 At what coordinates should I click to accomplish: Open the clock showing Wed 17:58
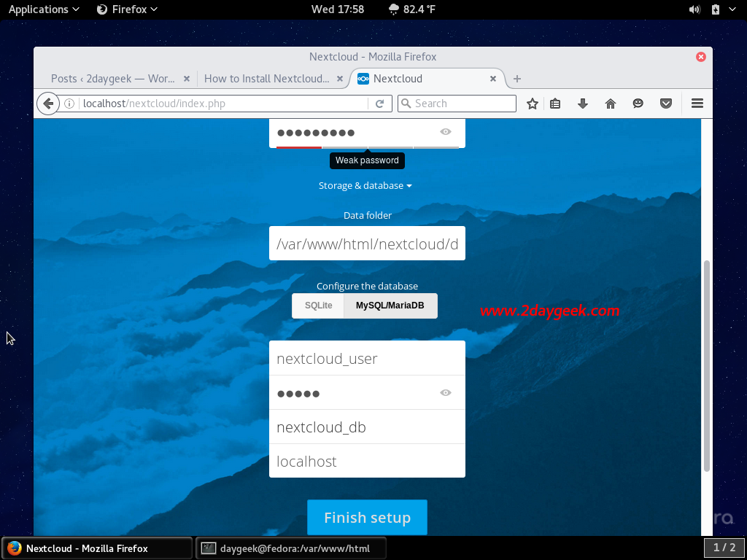(x=338, y=9)
